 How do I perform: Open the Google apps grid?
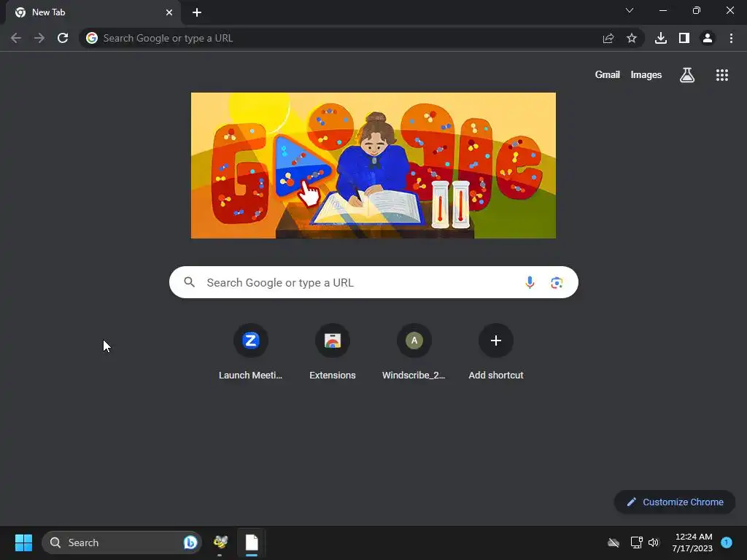pos(722,75)
